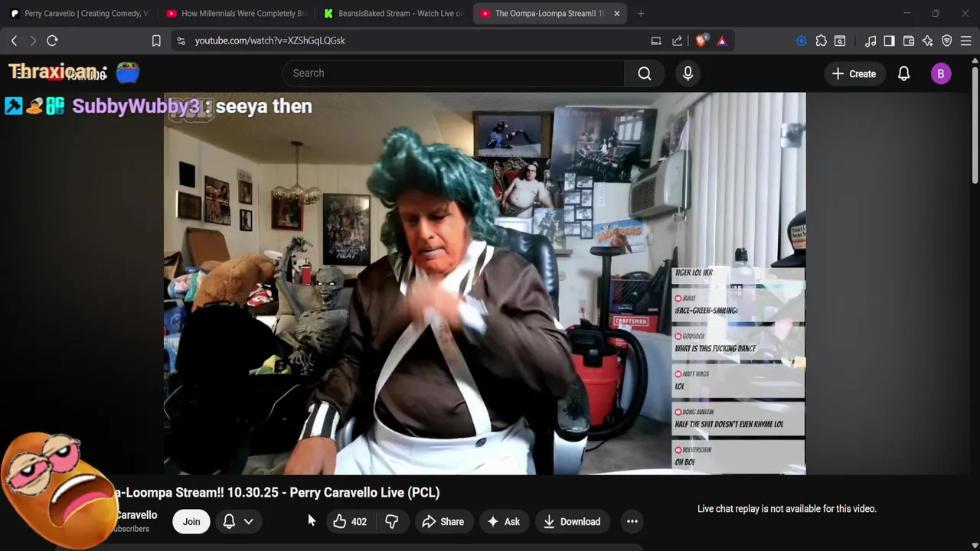
Task: Open Brave VPN shield icon
Action: (x=947, y=41)
